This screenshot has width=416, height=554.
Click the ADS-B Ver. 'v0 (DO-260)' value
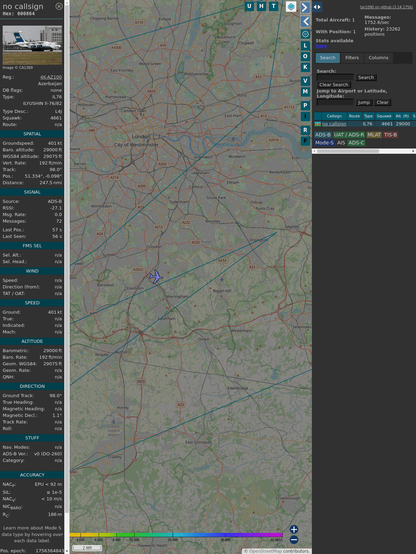click(x=48, y=454)
